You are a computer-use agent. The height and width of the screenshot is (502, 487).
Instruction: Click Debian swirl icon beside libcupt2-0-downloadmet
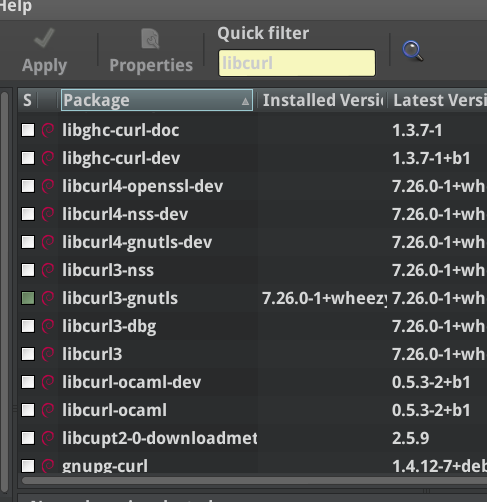pos(48,438)
